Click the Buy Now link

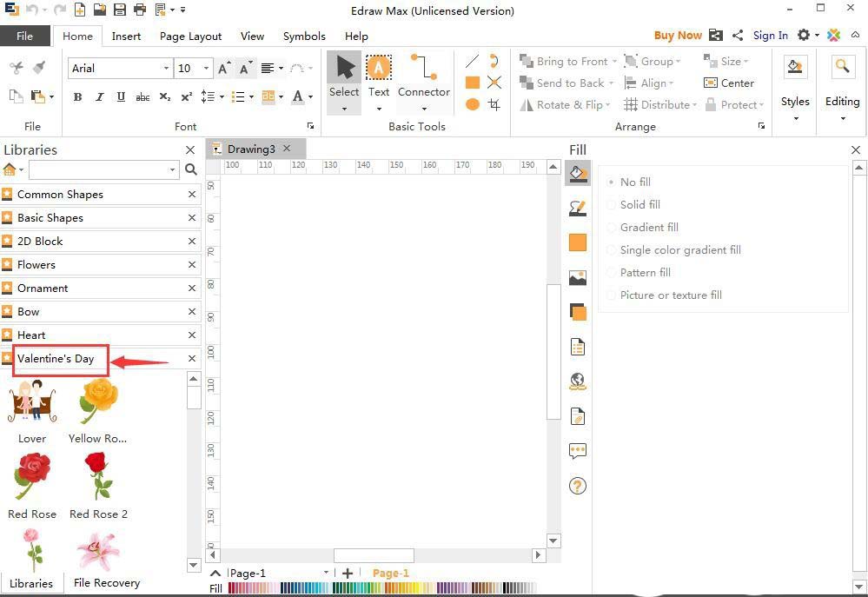(x=678, y=36)
